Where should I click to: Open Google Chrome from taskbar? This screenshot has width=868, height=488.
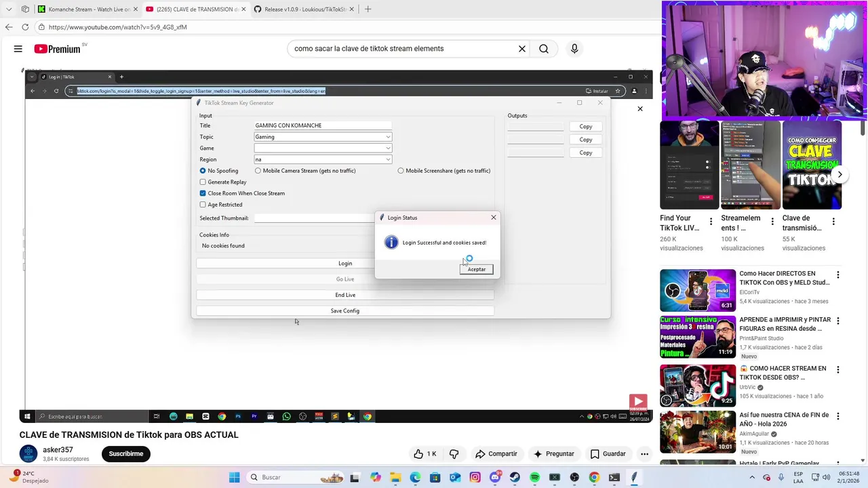pyautogui.click(x=594, y=477)
